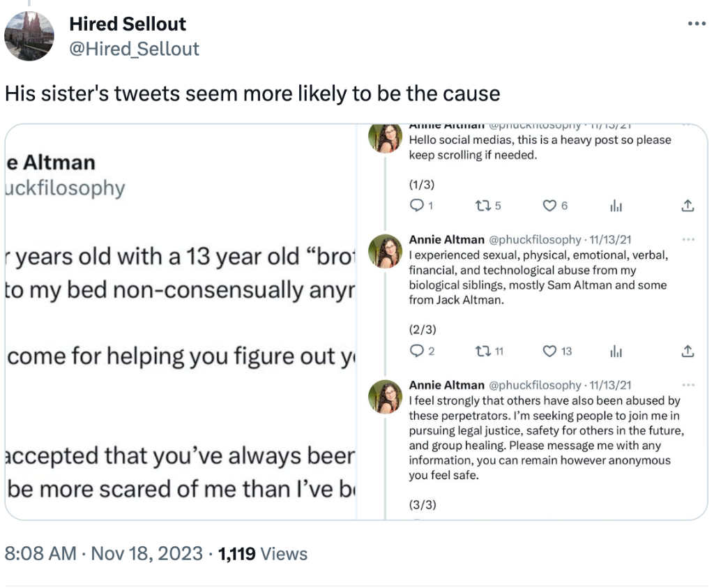Click the heart icon showing 13 likes
Image resolution: width=714 pixels, height=588 pixels.
tap(549, 351)
